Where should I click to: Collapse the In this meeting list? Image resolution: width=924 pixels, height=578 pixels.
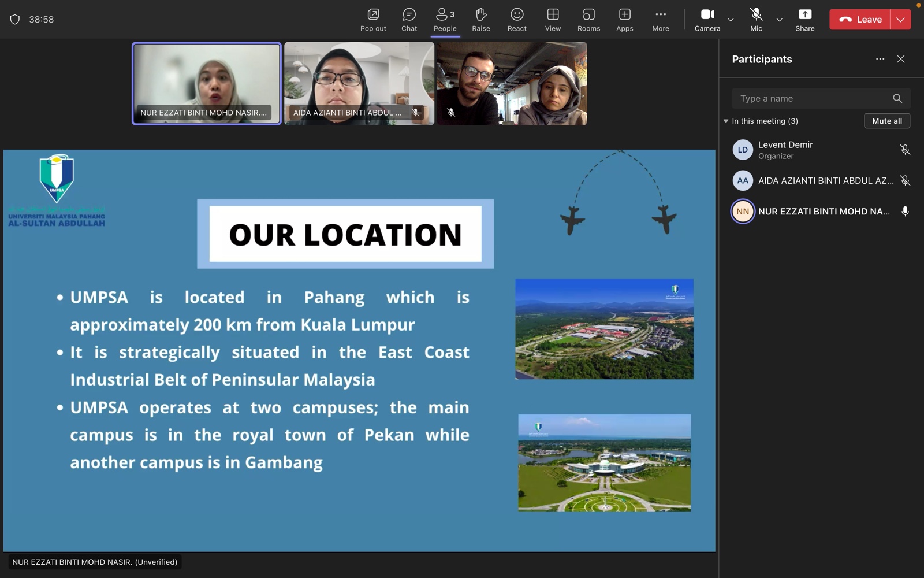pyautogui.click(x=726, y=121)
